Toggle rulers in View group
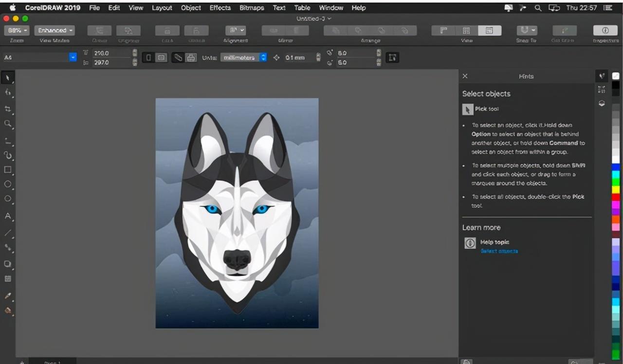The width and height of the screenshot is (623, 364). pyautogui.click(x=443, y=30)
